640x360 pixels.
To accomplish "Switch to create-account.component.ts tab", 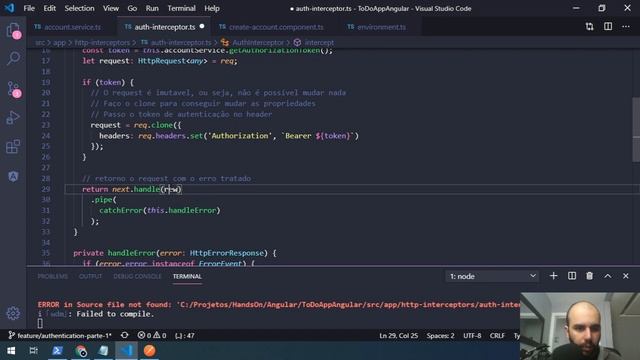I will click(x=276, y=27).
